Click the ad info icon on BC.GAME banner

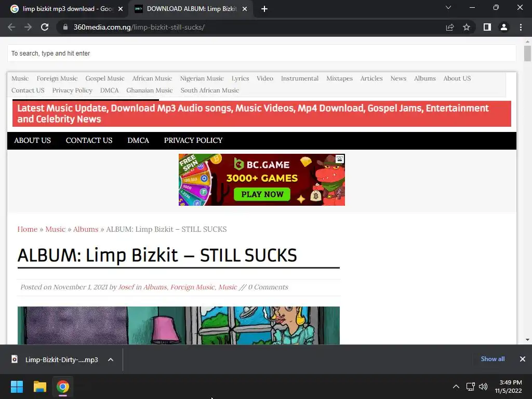coord(340,159)
